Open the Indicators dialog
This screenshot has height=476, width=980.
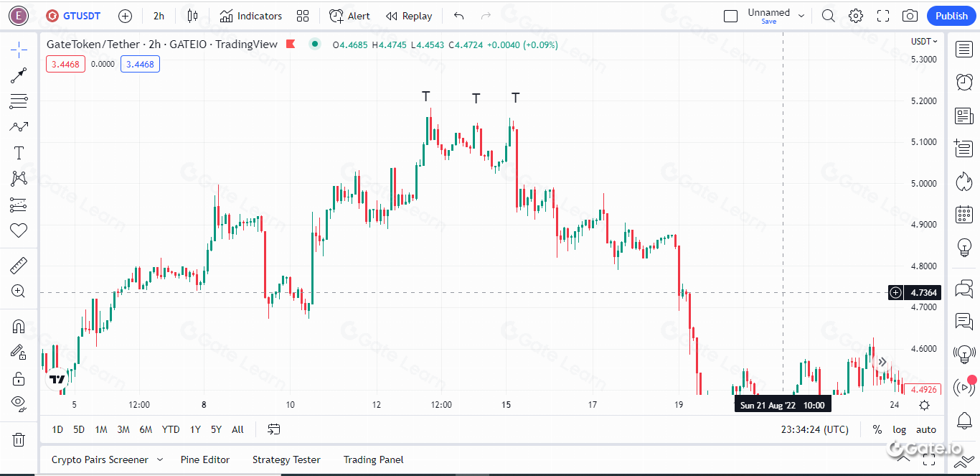click(250, 15)
